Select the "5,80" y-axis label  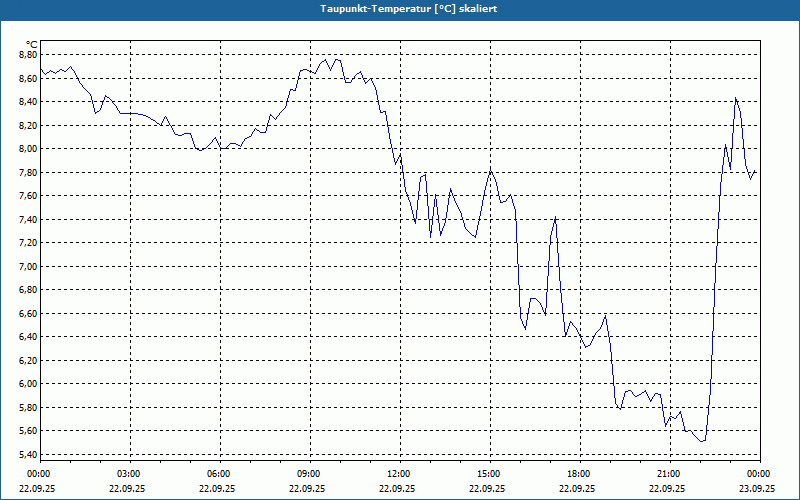pyautogui.click(x=29, y=408)
